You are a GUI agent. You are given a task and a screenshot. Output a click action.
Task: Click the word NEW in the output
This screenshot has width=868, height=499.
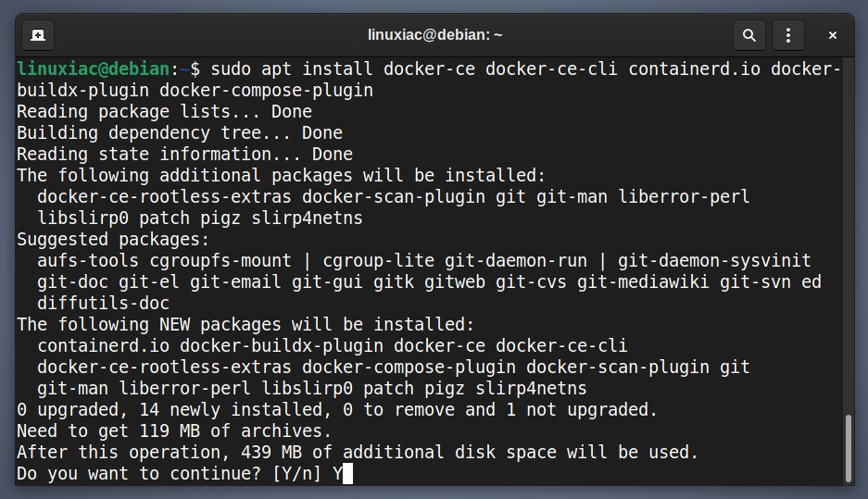[x=174, y=325]
